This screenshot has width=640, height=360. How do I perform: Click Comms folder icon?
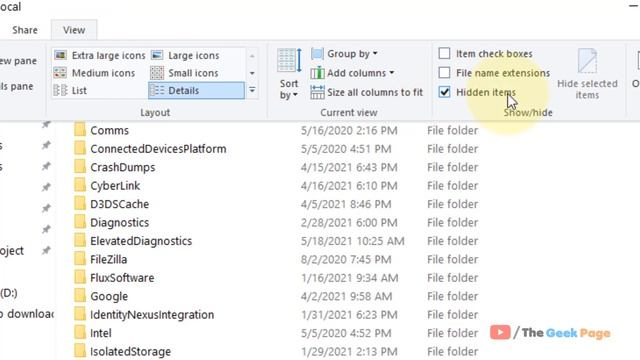pos(80,130)
